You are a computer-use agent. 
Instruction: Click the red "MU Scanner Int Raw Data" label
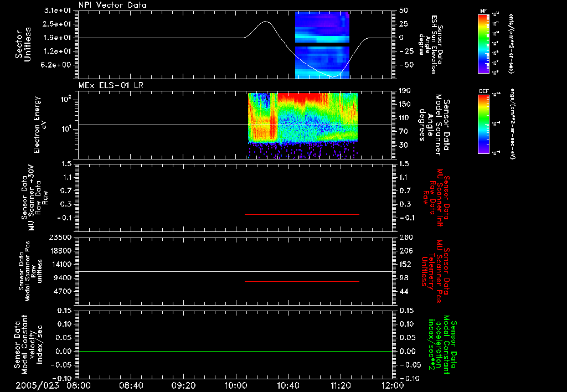coord(436,198)
